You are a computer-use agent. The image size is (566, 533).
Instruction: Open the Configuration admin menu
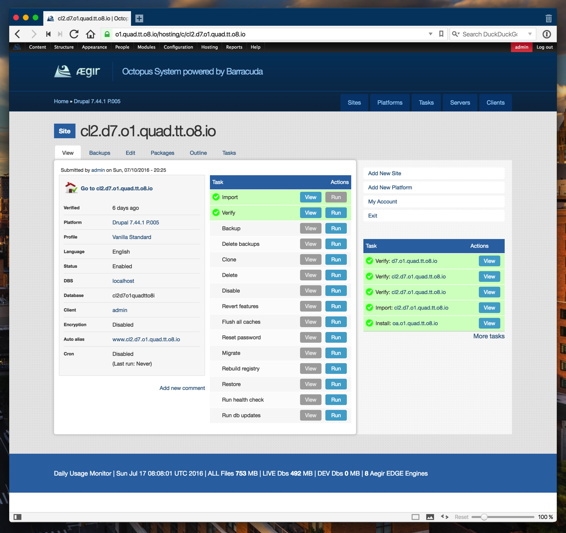(x=178, y=47)
